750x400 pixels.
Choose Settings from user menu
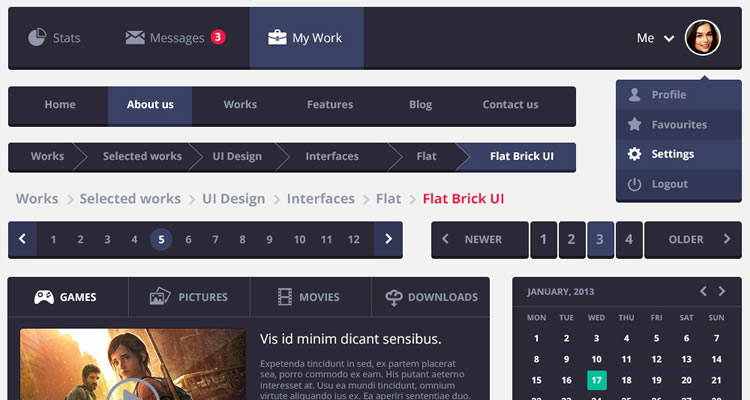pos(672,154)
